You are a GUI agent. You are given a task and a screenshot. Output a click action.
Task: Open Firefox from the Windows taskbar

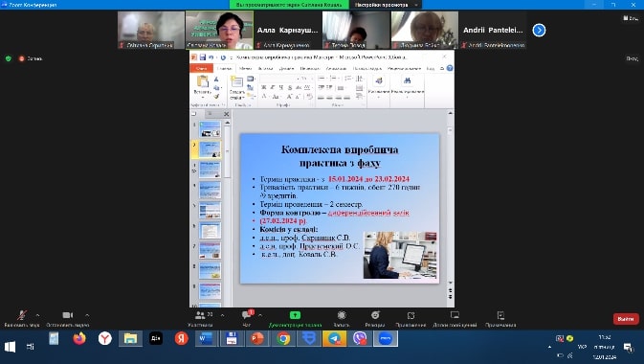point(79,338)
